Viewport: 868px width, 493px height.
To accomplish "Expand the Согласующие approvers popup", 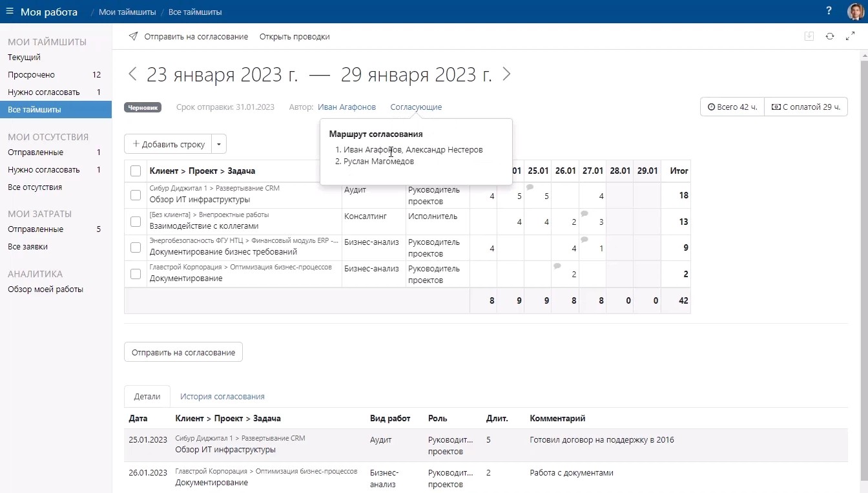I will coord(416,107).
